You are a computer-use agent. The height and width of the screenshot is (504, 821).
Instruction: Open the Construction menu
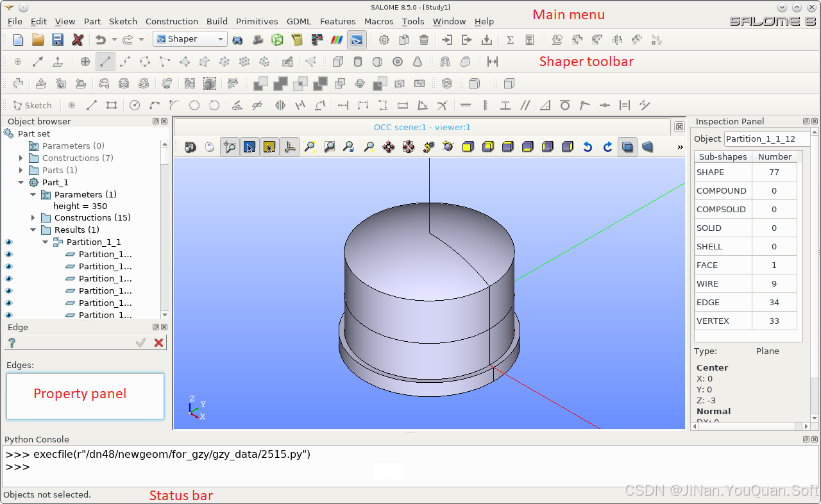tap(172, 21)
